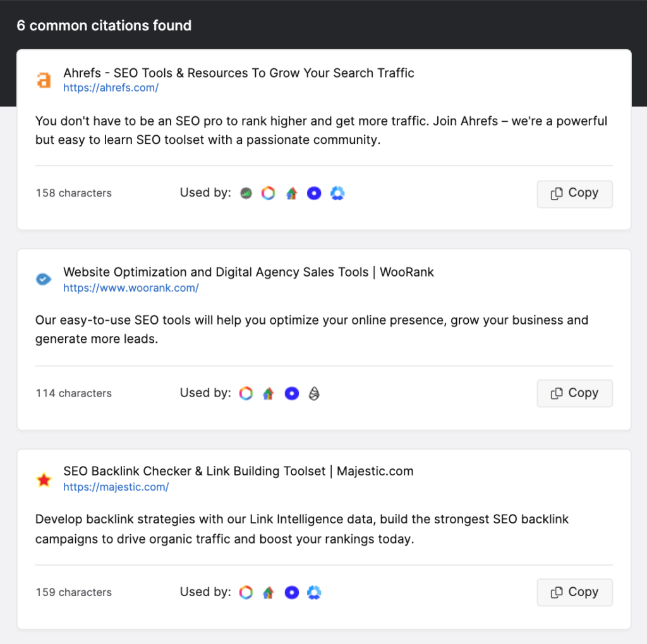Click the colorful house icon in the WooRank card
The image size is (647, 644).
click(268, 393)
